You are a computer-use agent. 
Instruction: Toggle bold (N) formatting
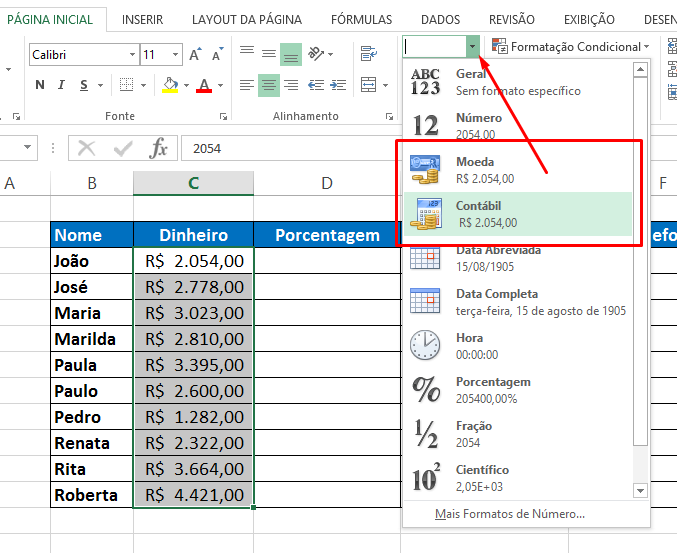[40, 85]
